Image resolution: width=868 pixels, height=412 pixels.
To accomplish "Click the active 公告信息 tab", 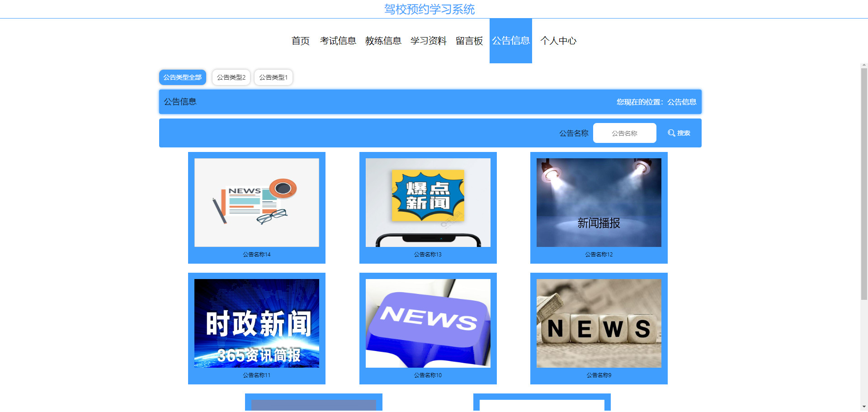I will 511,41.
